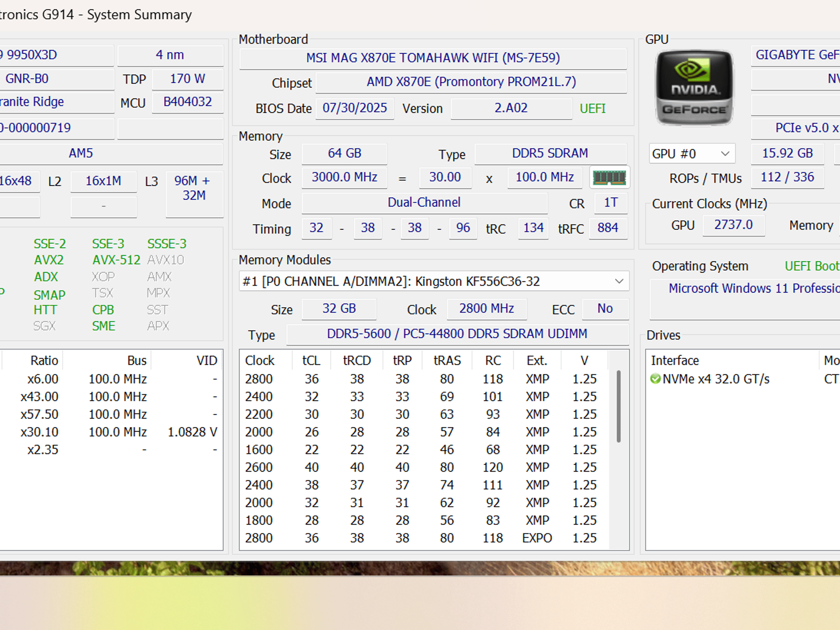
Task: Click the AVX-512 feature label
Action: [116, 260]
